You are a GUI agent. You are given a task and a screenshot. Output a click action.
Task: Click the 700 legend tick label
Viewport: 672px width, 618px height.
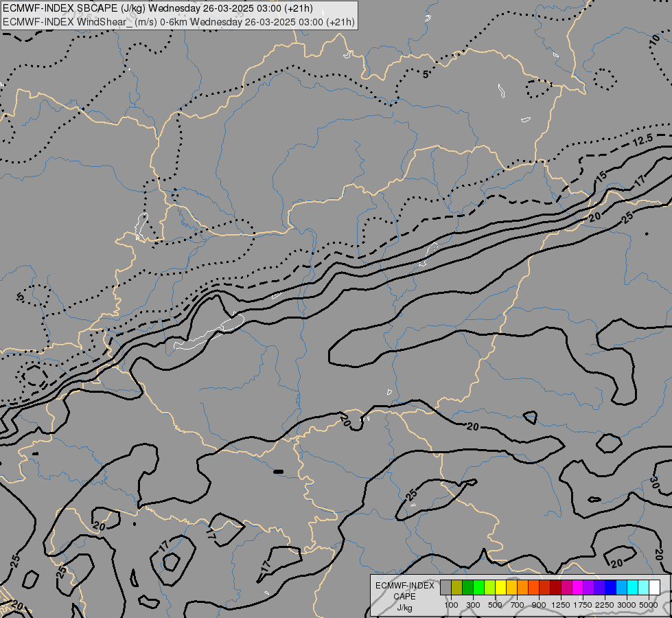tap(518, 605)
